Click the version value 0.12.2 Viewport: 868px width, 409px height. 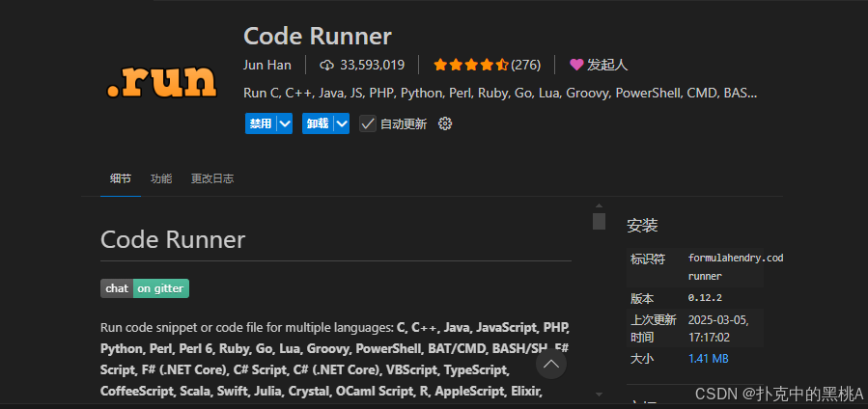705,298
